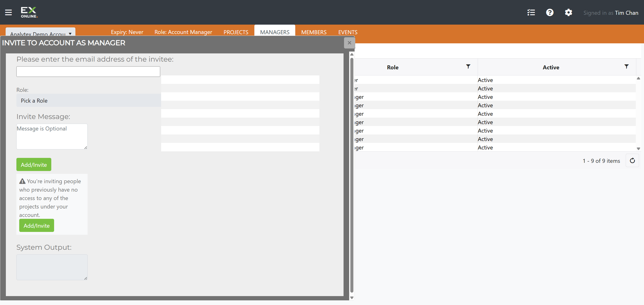Viewport: 644px width, 305px height.
Task: Switch to the PROJECTS tab
Action: pos(236,32)
